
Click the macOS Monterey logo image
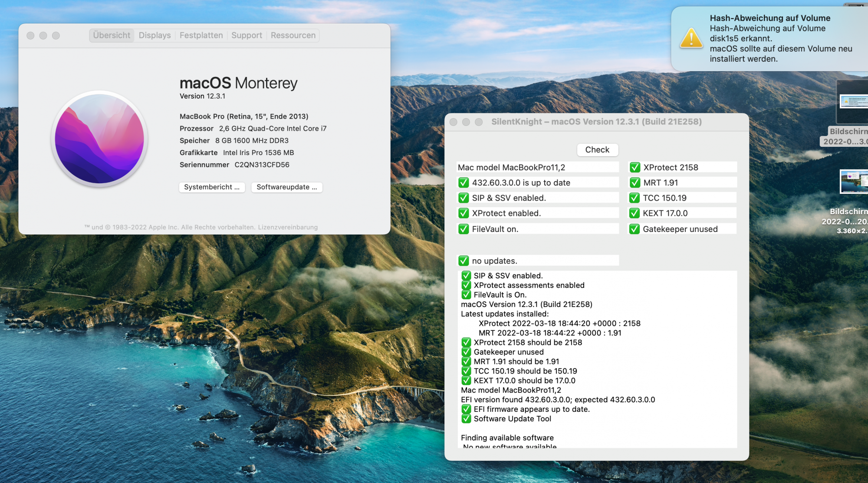pyautogui.click(x=99, y=139)
